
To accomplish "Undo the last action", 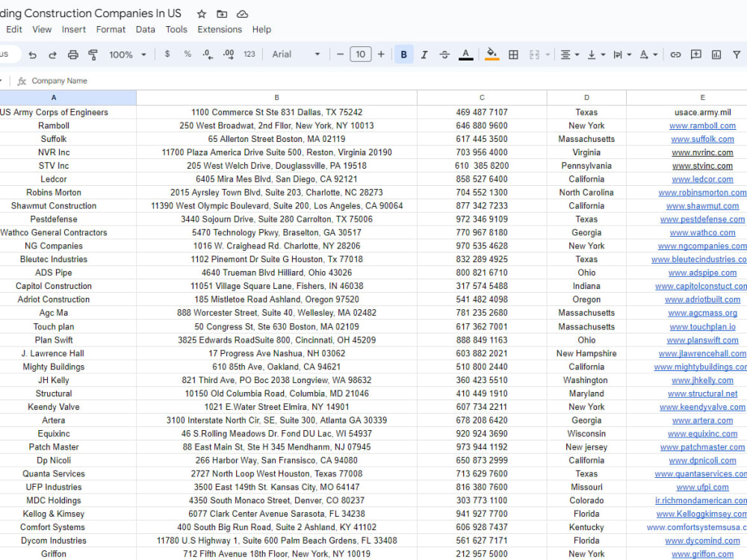I will coord(32,55).
